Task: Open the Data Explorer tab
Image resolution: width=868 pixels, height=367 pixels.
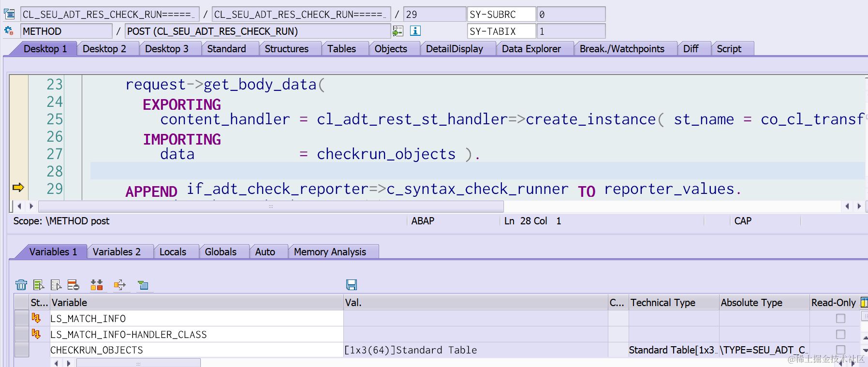Action: (x=531, y=49)
